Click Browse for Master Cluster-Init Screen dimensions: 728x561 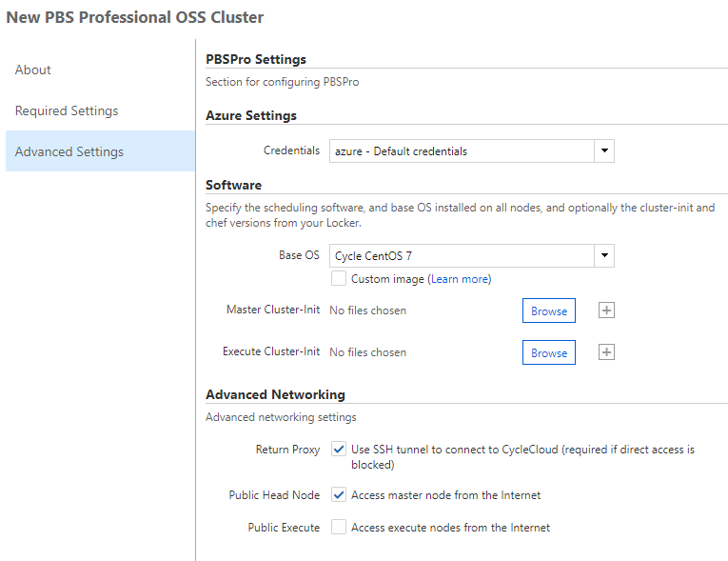click(548, 311)
